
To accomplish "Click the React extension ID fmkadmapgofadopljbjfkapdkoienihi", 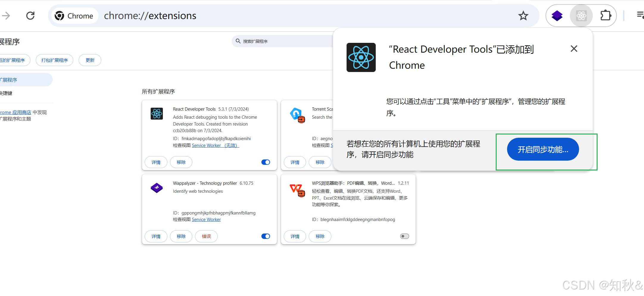I will pos(216,139).
